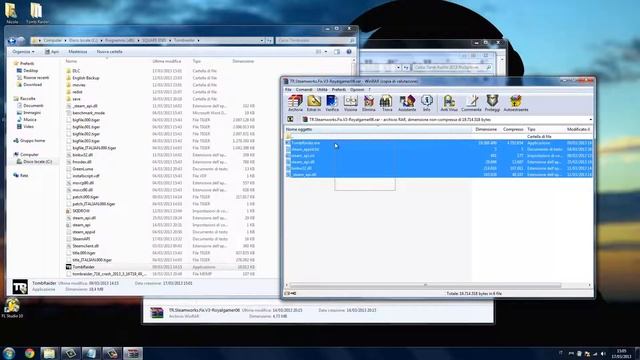Click the Visiona toolbar icon
640x360 pixels.
pyautogui.click(x=350, y=103)
